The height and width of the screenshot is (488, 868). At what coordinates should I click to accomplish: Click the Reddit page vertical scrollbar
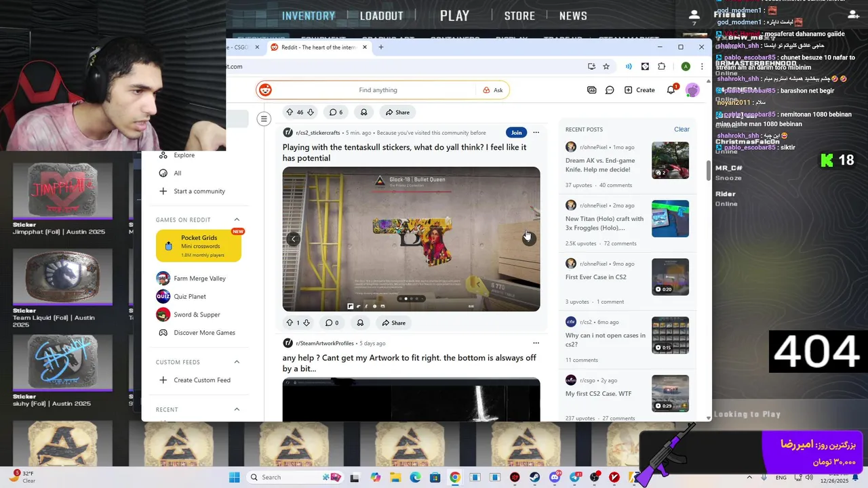pyautogui.click(x=709, y=171)
